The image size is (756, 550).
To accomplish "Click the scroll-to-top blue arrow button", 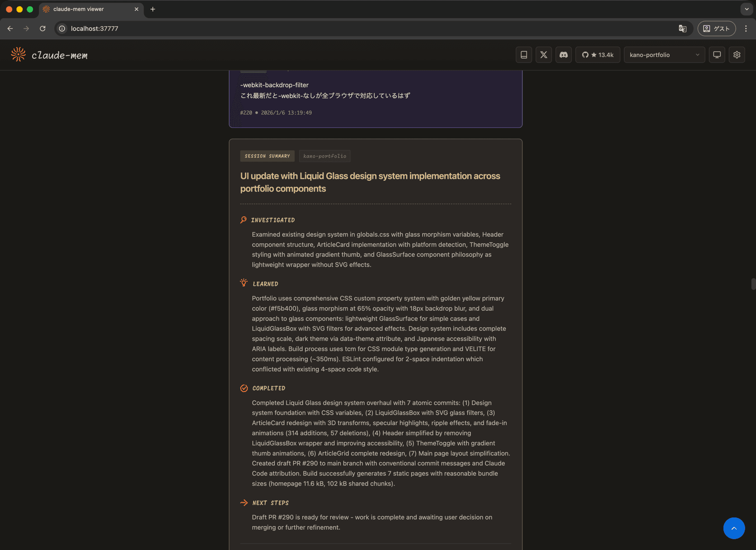I will 734,528.
